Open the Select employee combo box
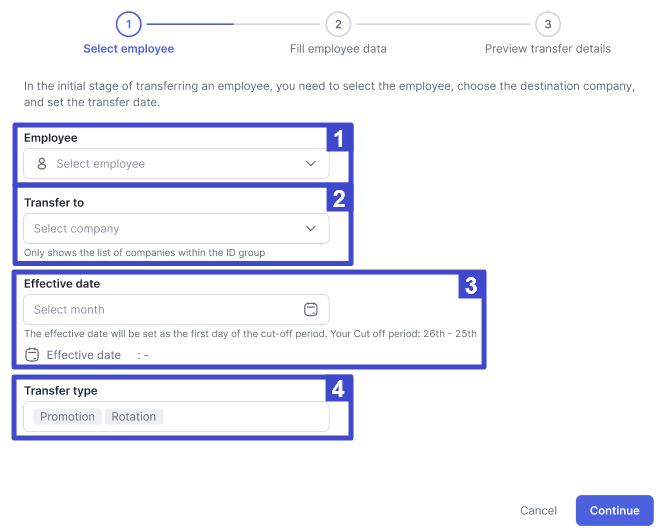 click(176, 164)
